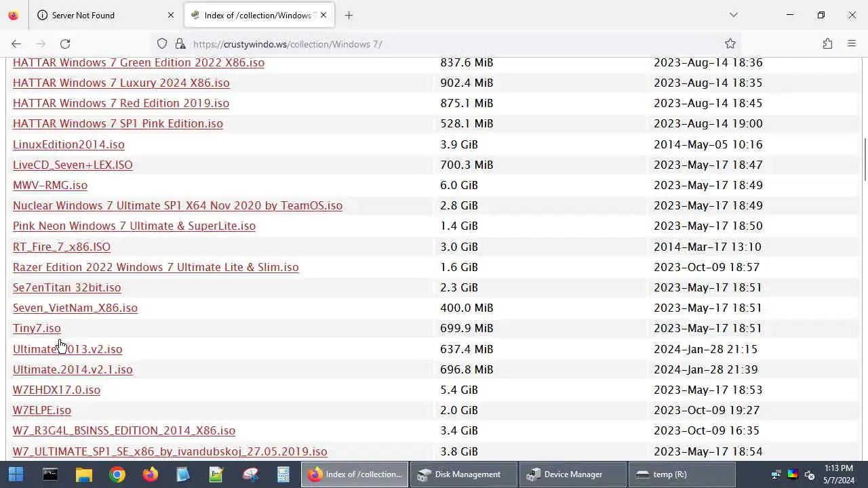This screenshot has width=868, height=488.
Task: List all open tabs
Action: pyautogui.click(x=733, y=15)
